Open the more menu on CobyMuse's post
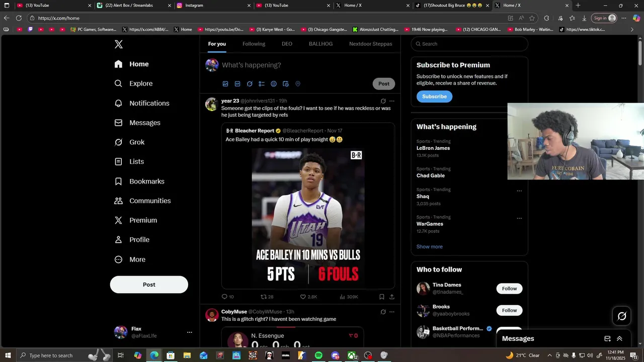The width and height of the screenshot is (644, 362). (x=392, y=312)
